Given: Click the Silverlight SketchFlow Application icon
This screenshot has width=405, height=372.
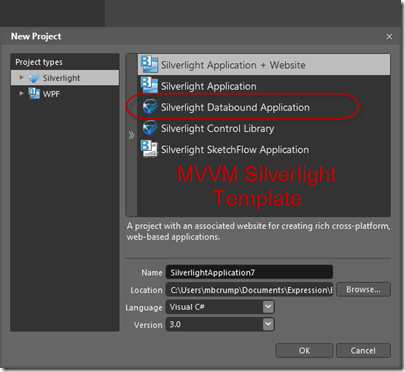Looking at the screenshot, I should tap(149, 149).
